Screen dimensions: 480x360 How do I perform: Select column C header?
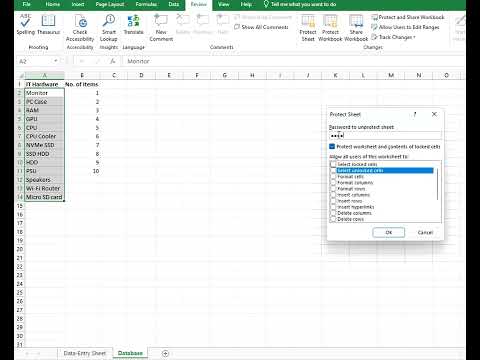(114, 75)
